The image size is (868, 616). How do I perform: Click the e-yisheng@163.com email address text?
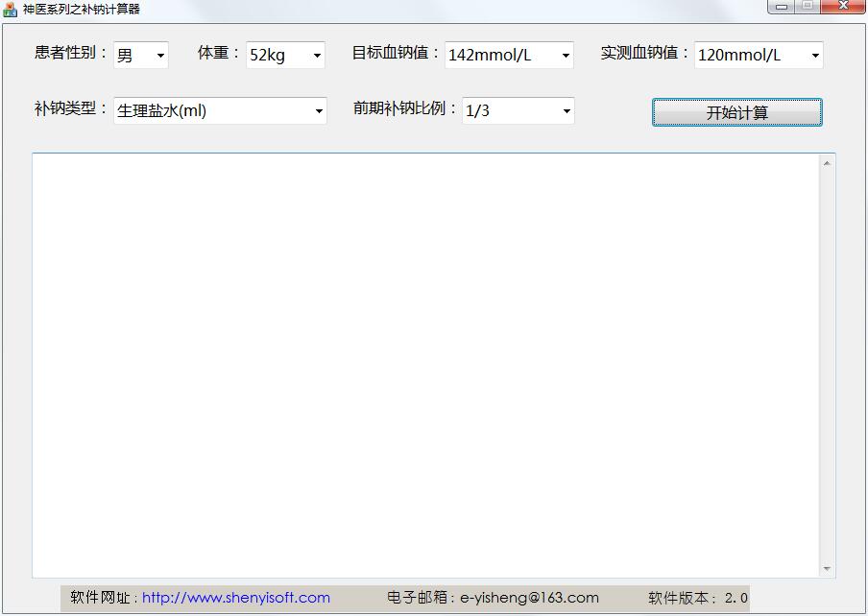click(528, 597)
